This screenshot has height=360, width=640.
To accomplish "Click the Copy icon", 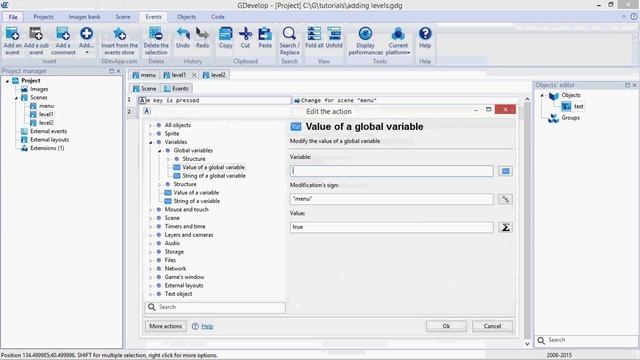I will coord(225,34).
